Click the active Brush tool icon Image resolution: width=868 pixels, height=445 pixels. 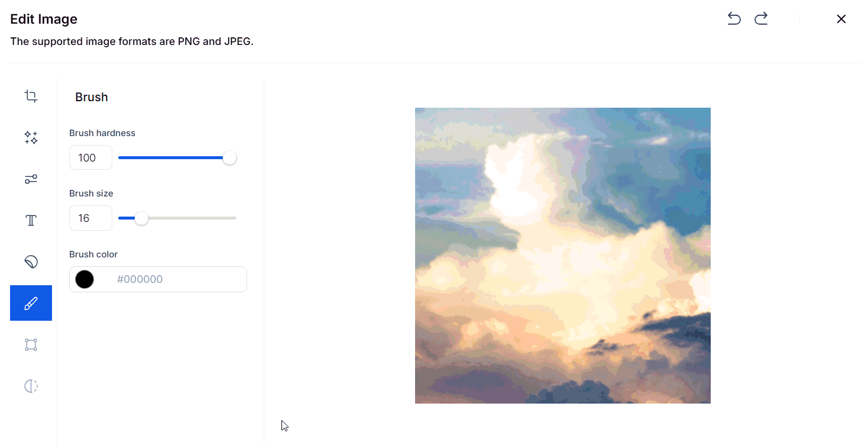pyautogui.click(x=31, y=303)
